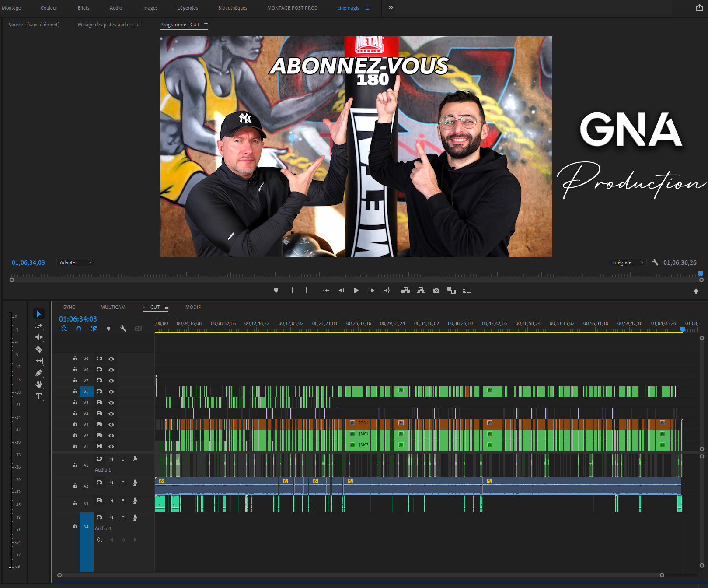Step forward one frame
Viewport: 708px width, 588px height.
click(x=372, y=290)
